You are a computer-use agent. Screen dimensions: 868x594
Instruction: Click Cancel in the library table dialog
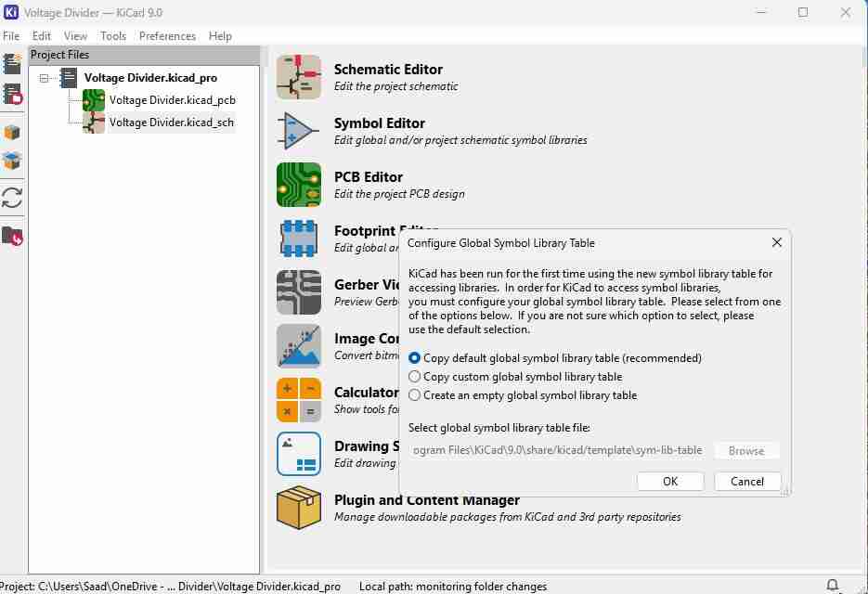point(747,481)
